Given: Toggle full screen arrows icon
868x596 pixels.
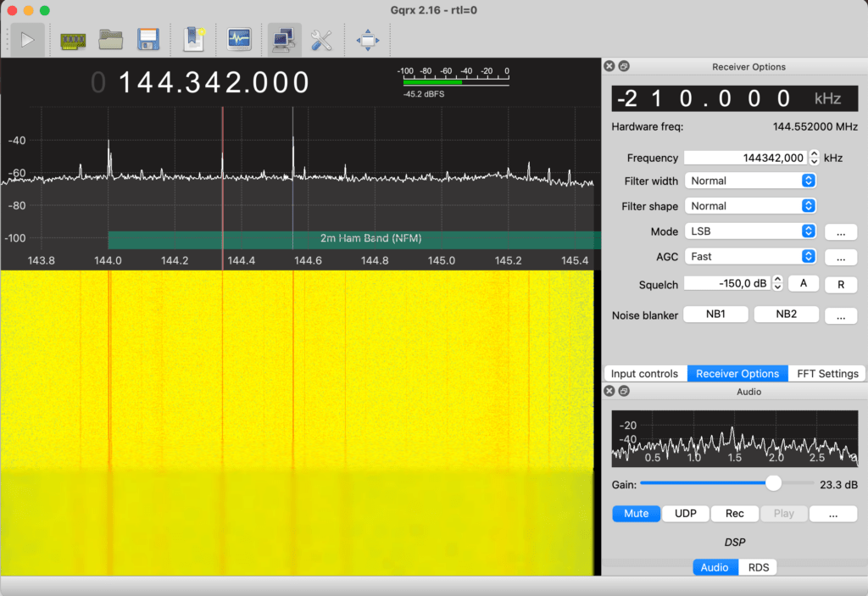Looking at the screenshot, I should coord(368,41).
